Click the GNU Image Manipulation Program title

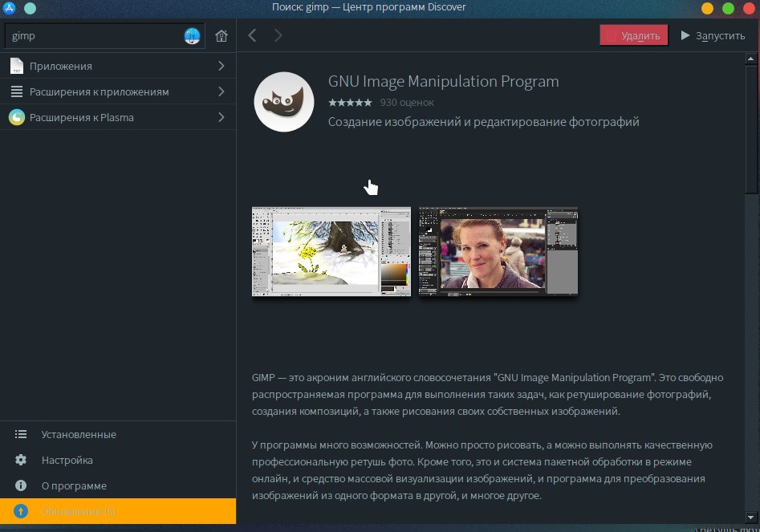444,81
